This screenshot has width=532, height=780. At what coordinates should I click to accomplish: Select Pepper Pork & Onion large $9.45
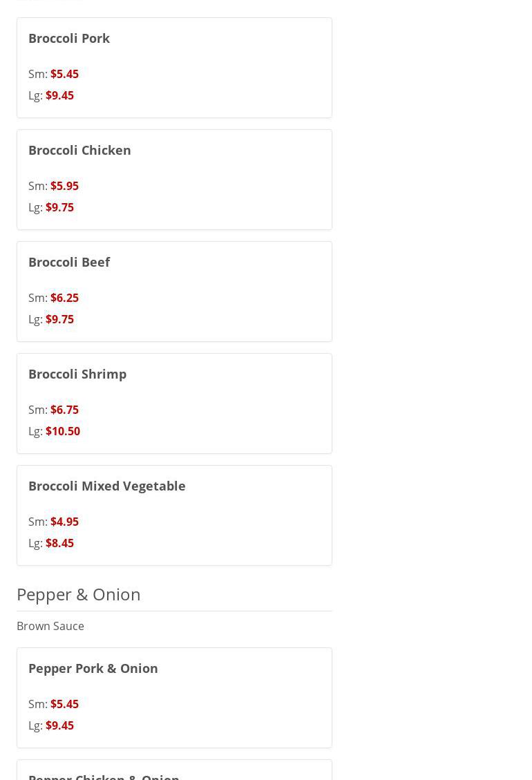point(59,725)
